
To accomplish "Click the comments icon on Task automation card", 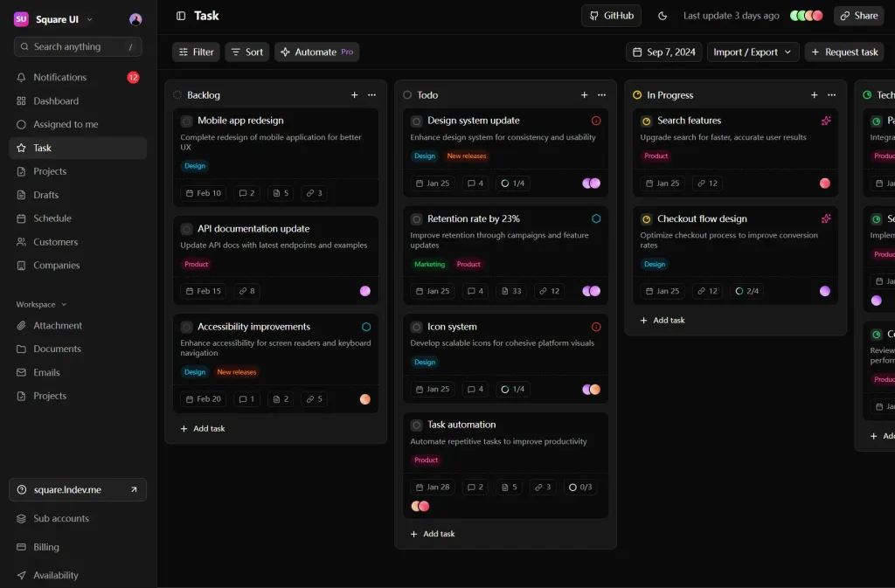I will (x=474, y=488).
